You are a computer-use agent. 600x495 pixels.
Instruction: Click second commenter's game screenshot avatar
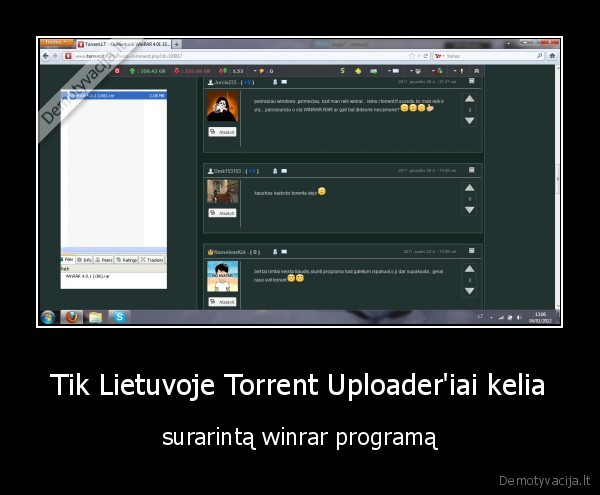[x=222, y=191]
